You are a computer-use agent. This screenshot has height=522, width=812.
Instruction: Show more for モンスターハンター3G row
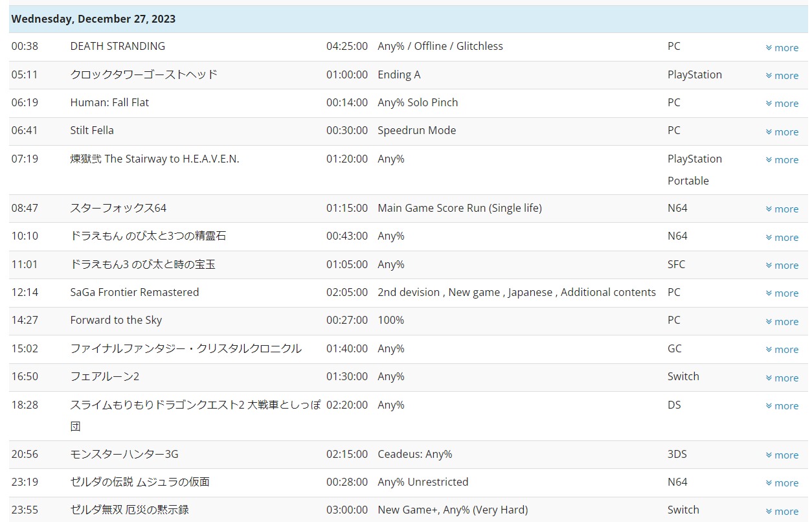point(782,455)
